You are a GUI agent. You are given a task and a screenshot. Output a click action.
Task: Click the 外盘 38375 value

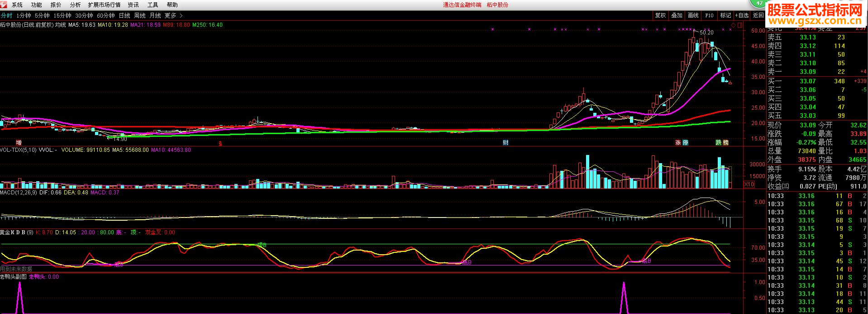[807, 159]
